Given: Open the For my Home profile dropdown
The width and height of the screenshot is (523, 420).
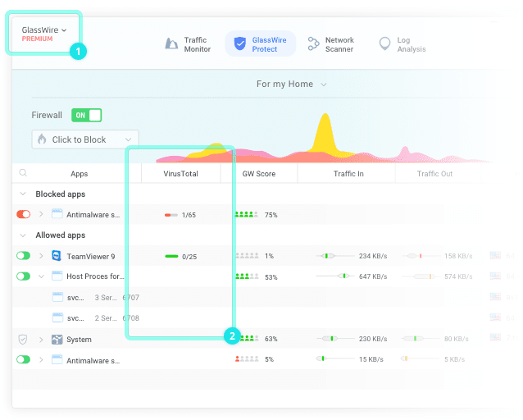Looking at the screenshot, I should pyautogui.click(x=291, y=84).
